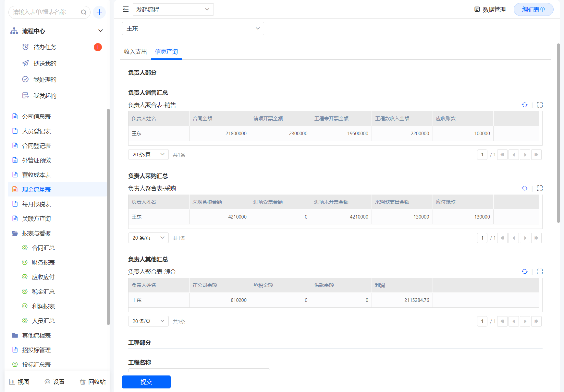The image size is (564, 392).
Task: Open 设置 at sidebar bottom
Action: (x=55, y=382)
